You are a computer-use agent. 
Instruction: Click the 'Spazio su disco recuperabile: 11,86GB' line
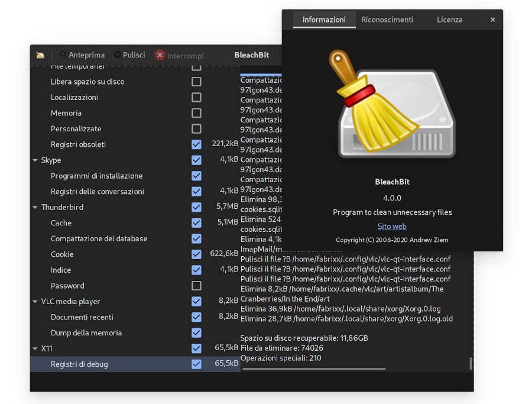(304, 338)
